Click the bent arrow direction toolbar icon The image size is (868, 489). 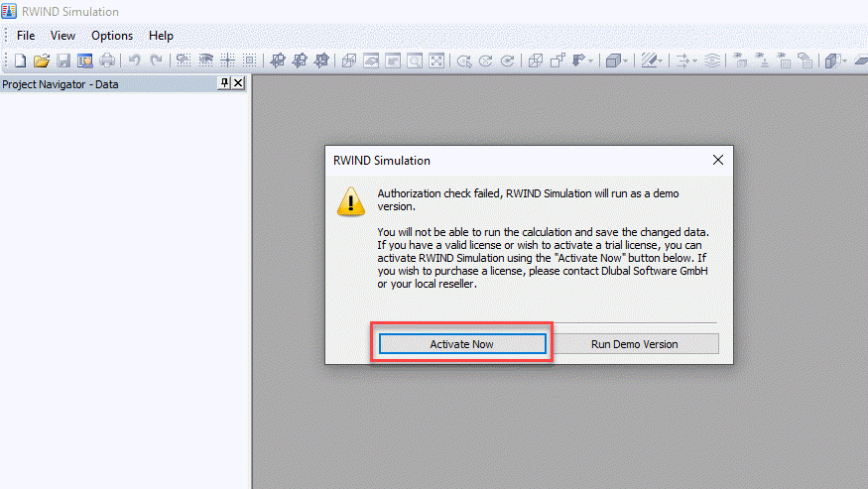pos(578,61)
